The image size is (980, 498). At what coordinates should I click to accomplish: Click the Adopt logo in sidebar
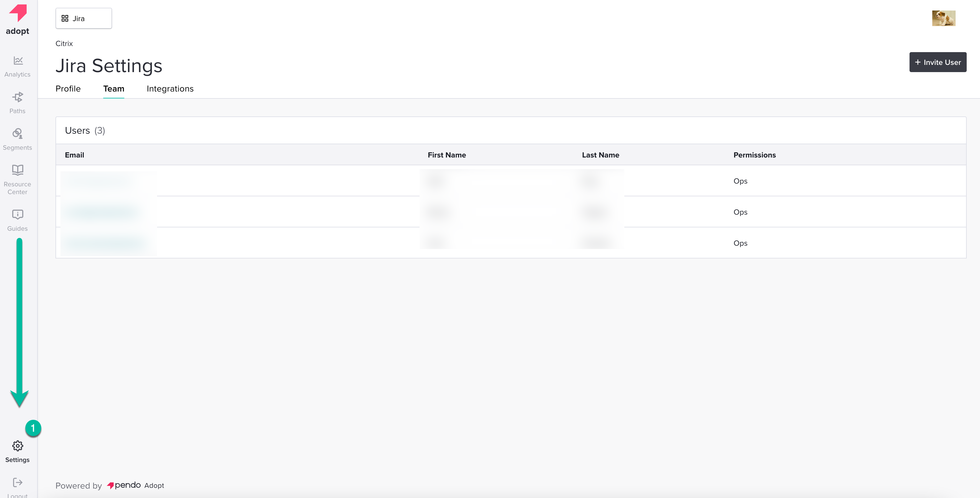17,19
